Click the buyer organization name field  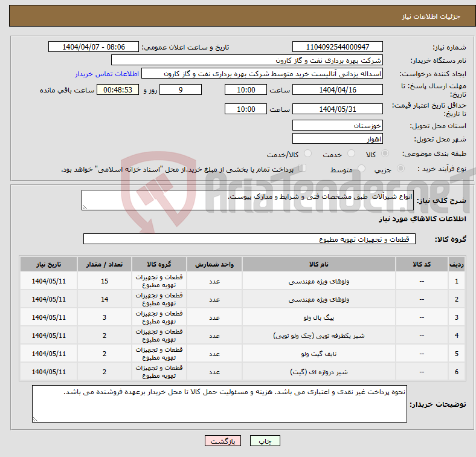[x=247, y=60]
